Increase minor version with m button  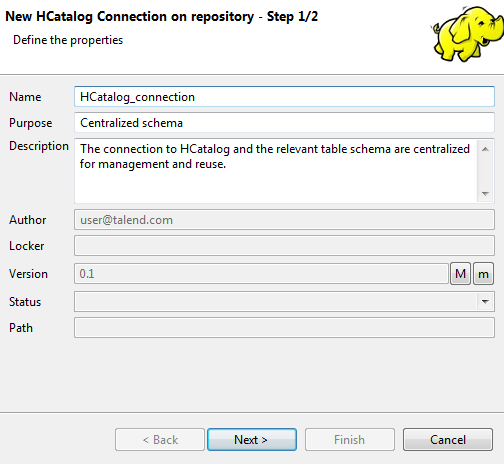click(483, 274)
